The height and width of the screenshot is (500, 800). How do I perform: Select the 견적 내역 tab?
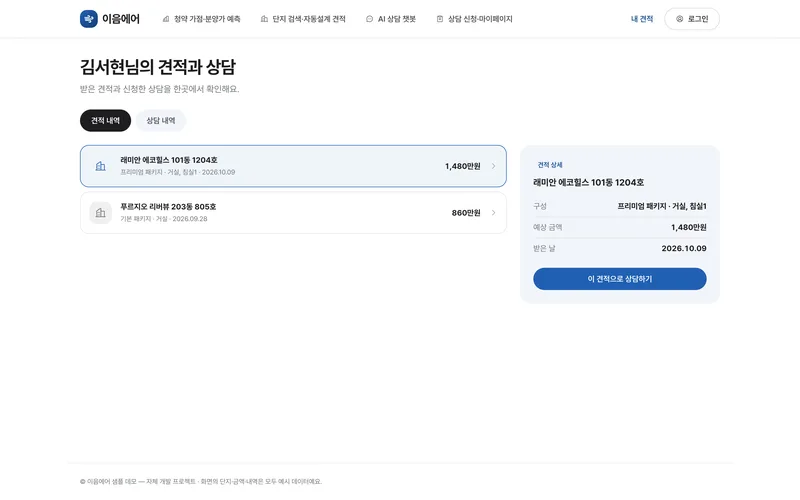[x=106, y=121]
